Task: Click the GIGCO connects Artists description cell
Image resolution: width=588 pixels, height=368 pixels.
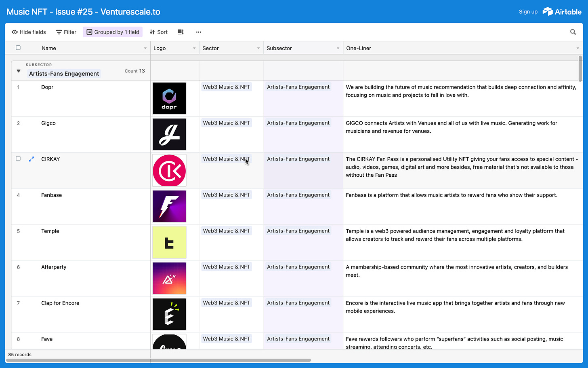Action: click(463, 134)
